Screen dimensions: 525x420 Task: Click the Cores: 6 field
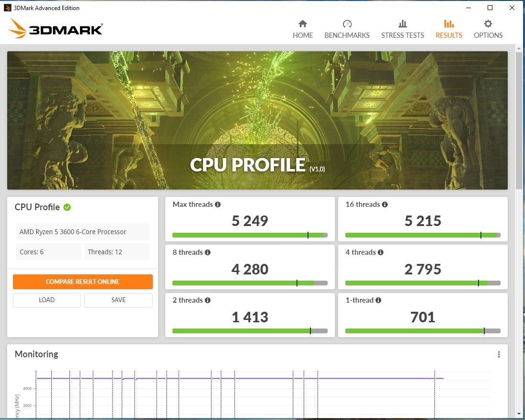click(48, 252)
